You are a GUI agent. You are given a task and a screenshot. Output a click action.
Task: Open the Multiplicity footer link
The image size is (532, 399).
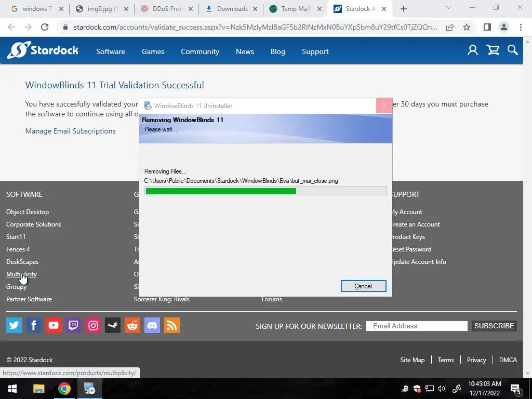click(x=21, y=274)
